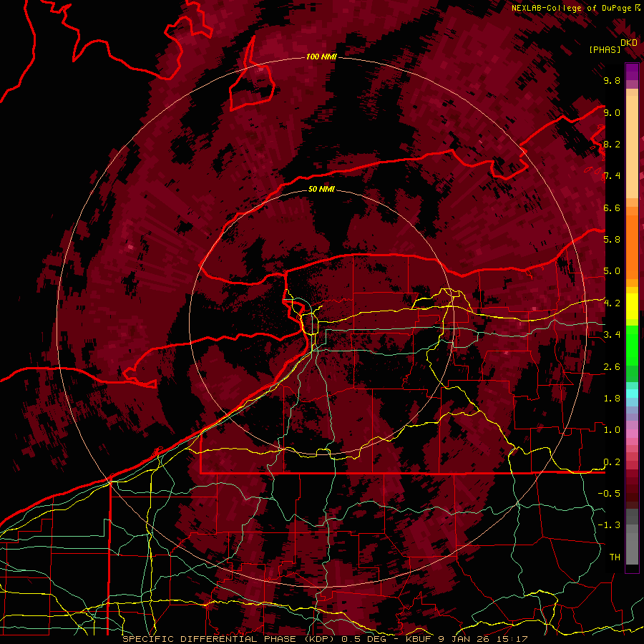644x644 pixels.
Task: Click the cyan segment of the color bar
Action: click(632, 394)
